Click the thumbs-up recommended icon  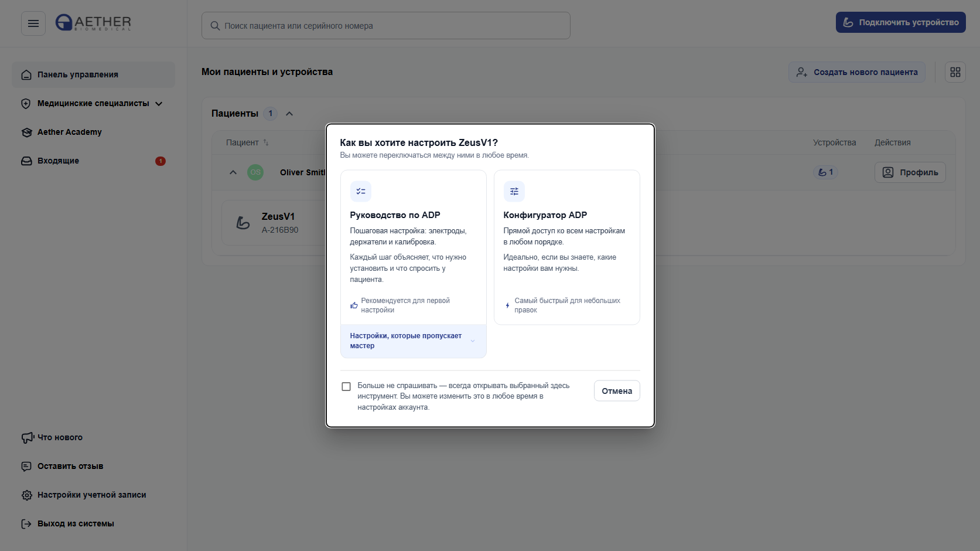click(x=354, y=305)
